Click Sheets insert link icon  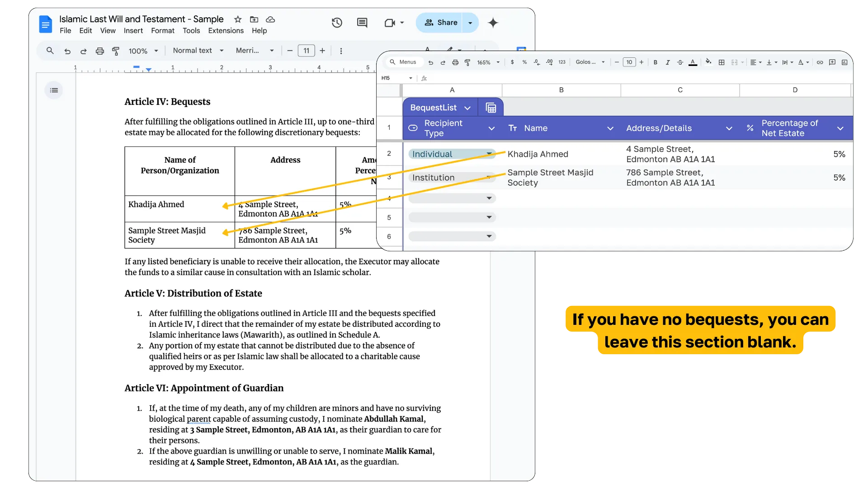(820, 62)
